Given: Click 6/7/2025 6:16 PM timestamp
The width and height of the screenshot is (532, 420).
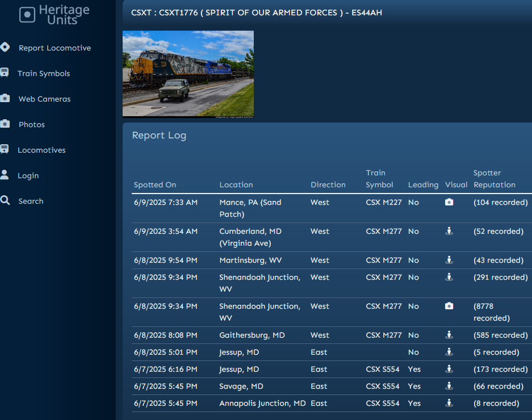Looking at the screenshot, I should point(166,369).
